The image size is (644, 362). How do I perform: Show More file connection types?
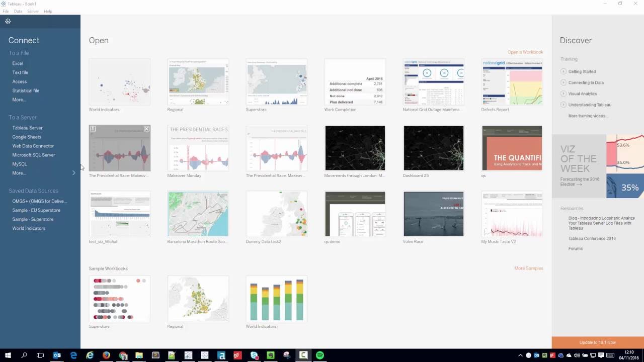point(19,100)
